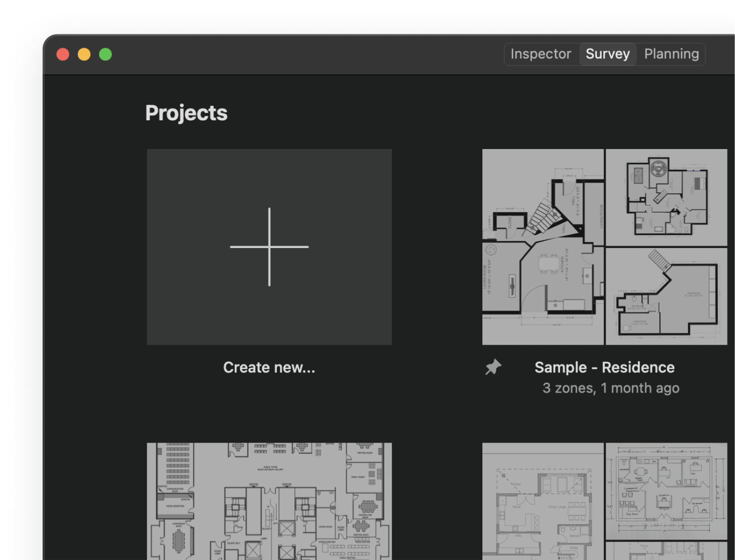Click the green full-screen window button
The image size is (735, 560).
pos(105,54)
